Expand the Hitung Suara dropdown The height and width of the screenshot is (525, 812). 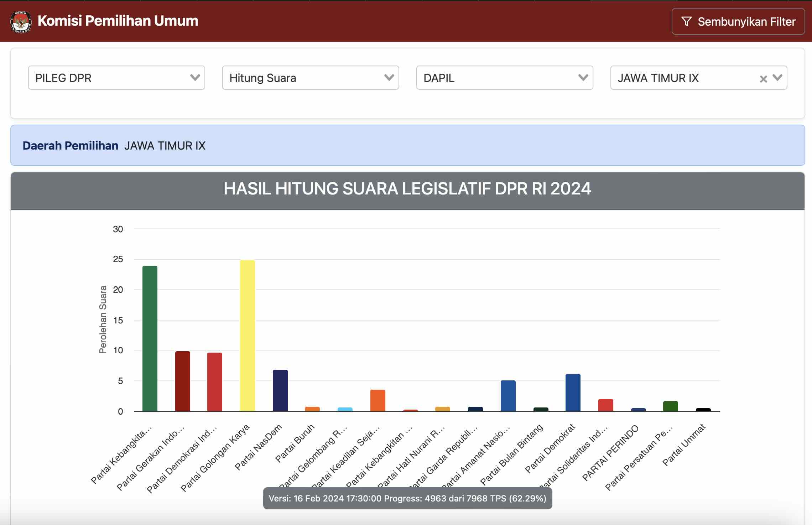click(310, 78)
